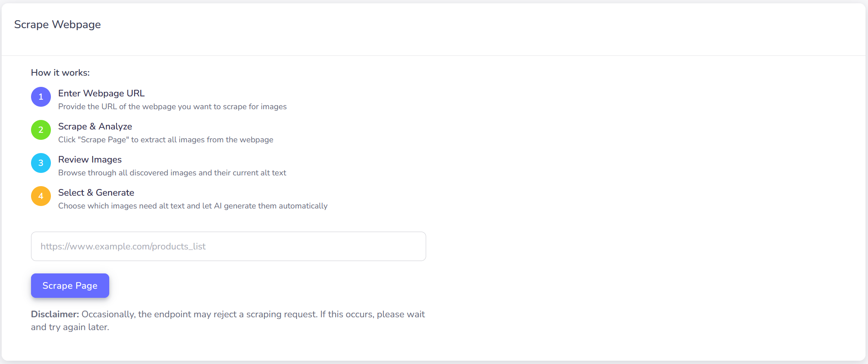
Task: Click the AI generate description under step 4
Action: (x=192, y=206)
